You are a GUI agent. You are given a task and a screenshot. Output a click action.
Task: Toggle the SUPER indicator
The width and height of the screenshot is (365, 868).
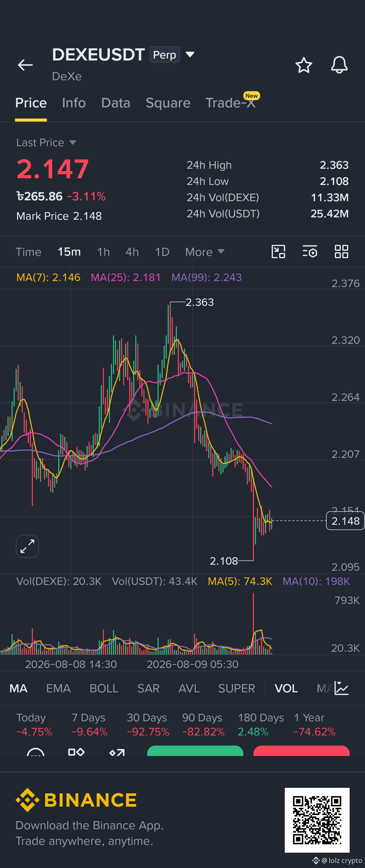(236, 688)
